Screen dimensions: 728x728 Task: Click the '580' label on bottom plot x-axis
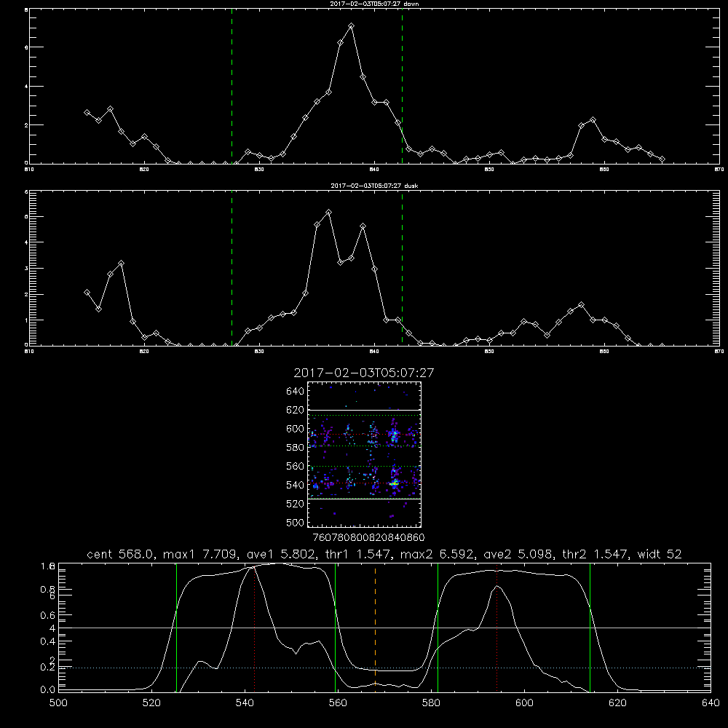tap(431, 703)
